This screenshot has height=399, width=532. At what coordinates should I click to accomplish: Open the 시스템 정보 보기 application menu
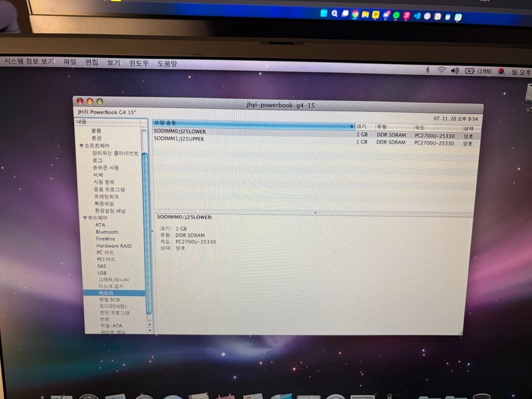29,61
